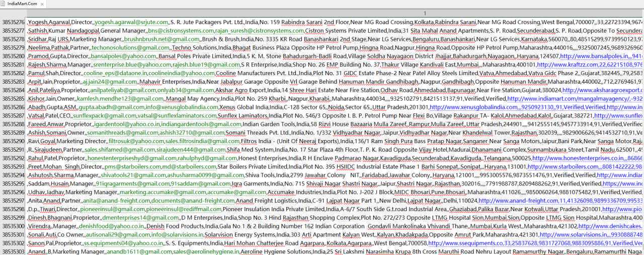
Task: Click email brushnbrush.net@gmail.com
Action: point(162,39)
